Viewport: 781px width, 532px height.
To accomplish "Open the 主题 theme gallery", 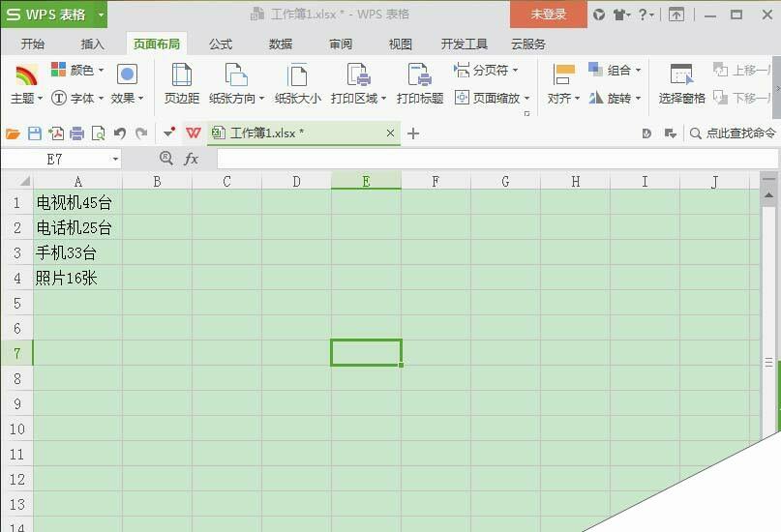I will coord(26,85).
